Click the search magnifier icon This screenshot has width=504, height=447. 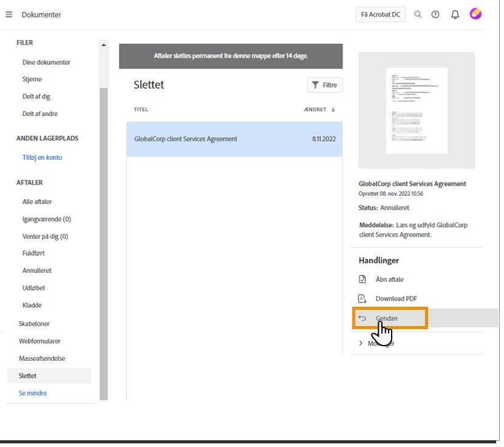(x=418, y=15)
